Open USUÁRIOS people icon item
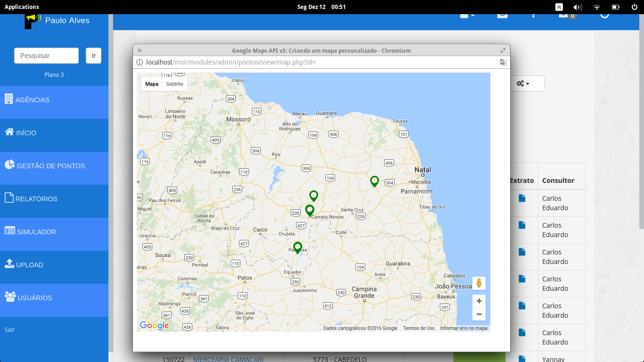Viewport: 644px width, 362px height. pos(10,296)
